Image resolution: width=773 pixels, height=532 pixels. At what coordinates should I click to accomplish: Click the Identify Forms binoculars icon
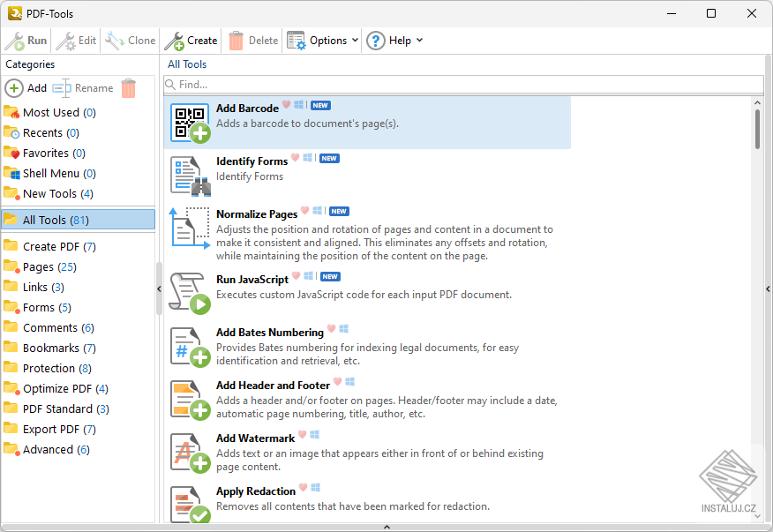click(191, 176)
